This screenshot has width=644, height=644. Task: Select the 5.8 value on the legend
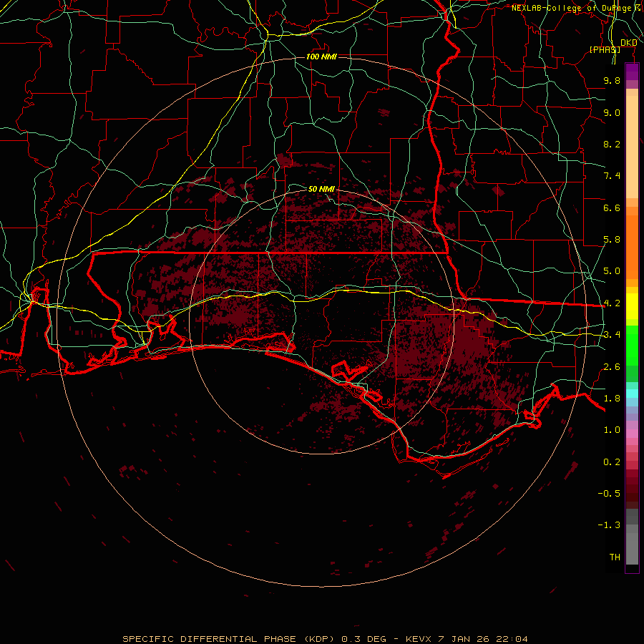[612, 240]
